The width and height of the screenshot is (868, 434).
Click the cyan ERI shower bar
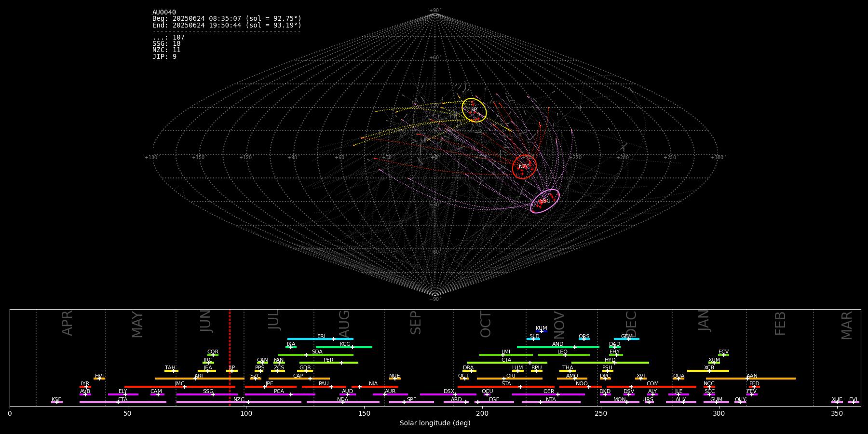tap(320, 339)
